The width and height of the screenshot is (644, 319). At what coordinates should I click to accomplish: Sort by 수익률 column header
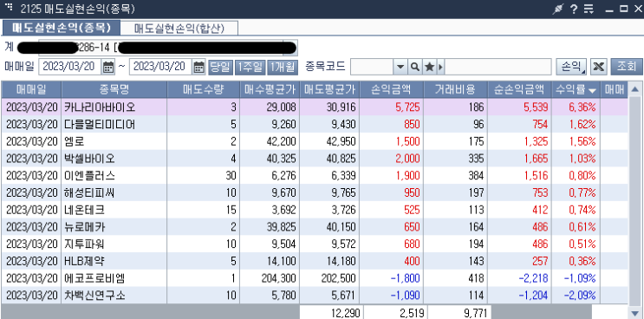[576, 89]
